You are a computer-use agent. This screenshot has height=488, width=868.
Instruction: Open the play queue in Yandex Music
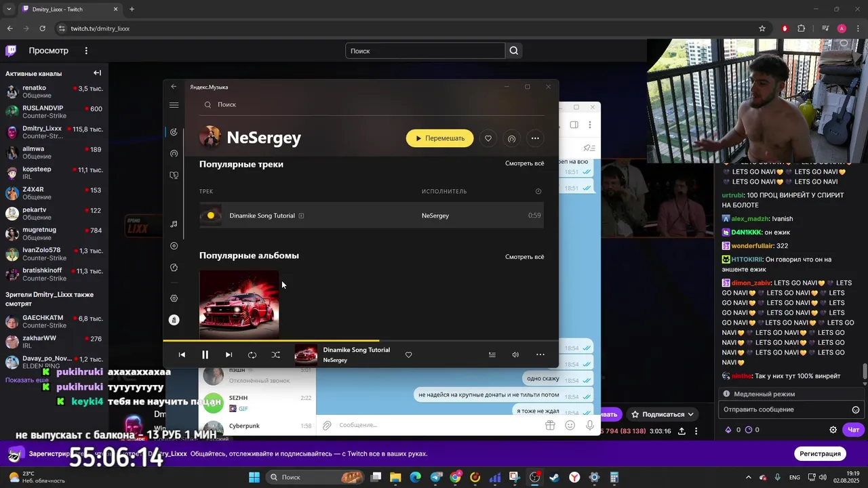pyautogui.click(x=492, y=354)
